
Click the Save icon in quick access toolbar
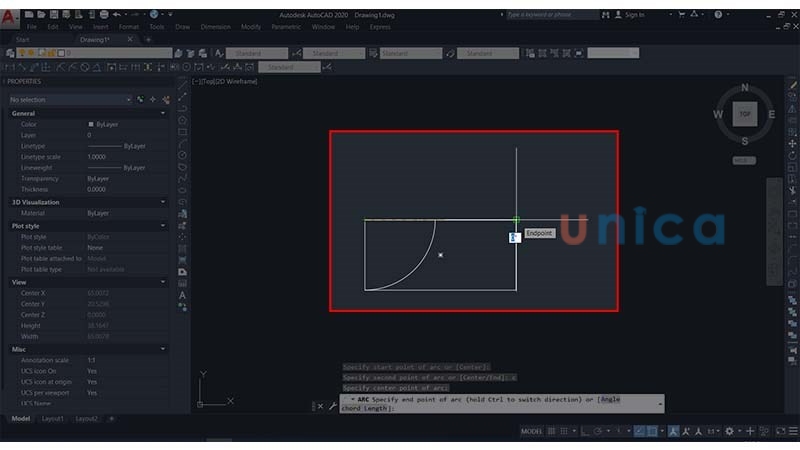tap(53, 15)
